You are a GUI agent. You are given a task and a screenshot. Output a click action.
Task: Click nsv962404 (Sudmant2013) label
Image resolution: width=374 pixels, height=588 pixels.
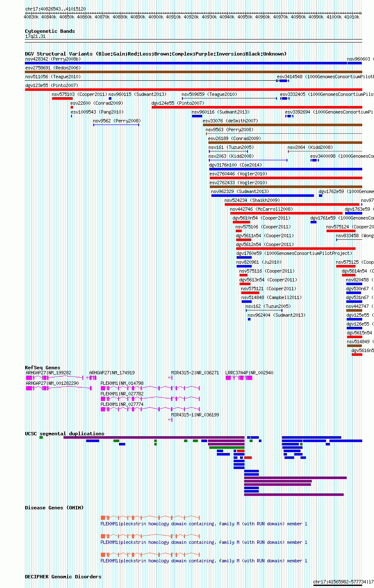pos(277,315)
